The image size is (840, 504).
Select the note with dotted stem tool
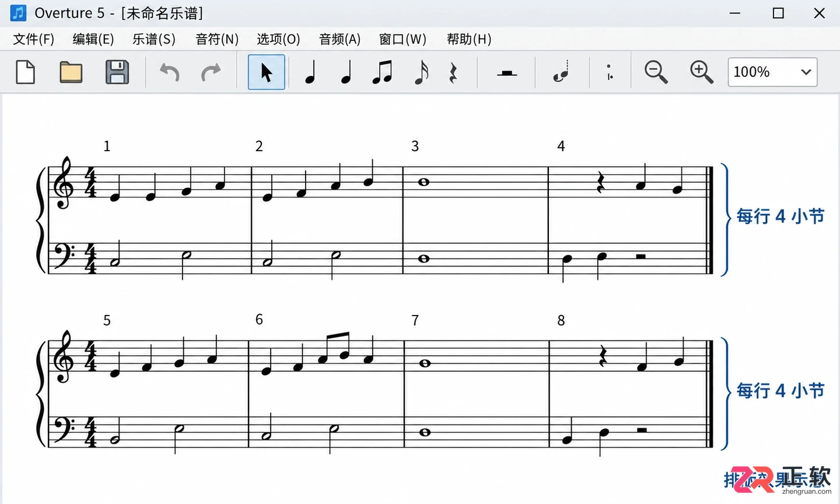[x=561, y=72]
